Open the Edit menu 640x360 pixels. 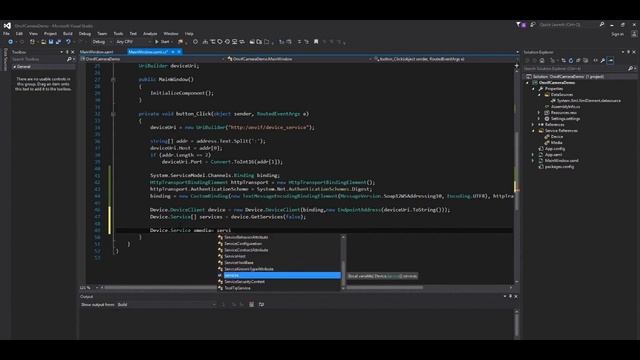19,33
